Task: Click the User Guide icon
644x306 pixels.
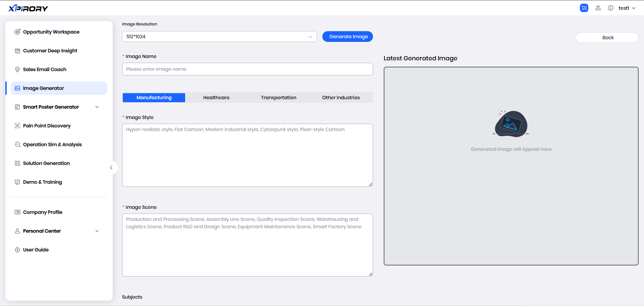Action: (17, 250)
